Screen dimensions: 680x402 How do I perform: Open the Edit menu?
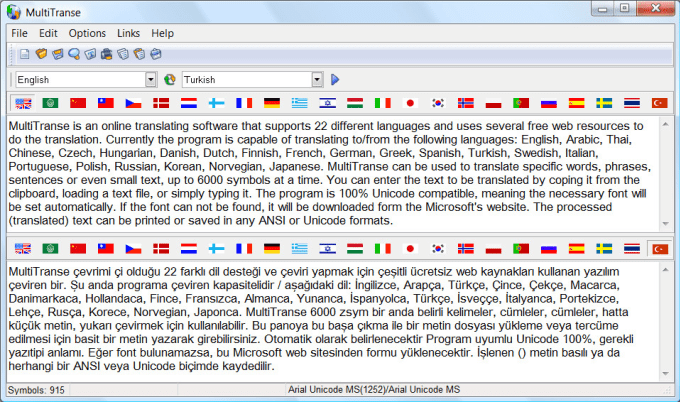48,33
